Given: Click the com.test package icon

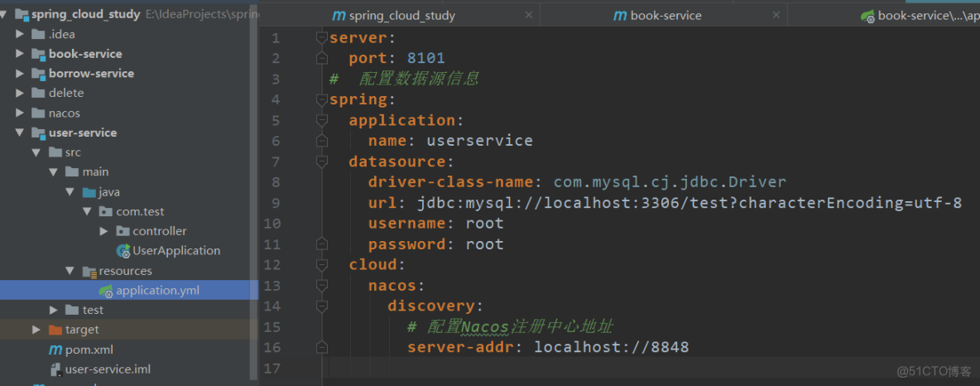Looking at the screenshot, I should [106, 211].
